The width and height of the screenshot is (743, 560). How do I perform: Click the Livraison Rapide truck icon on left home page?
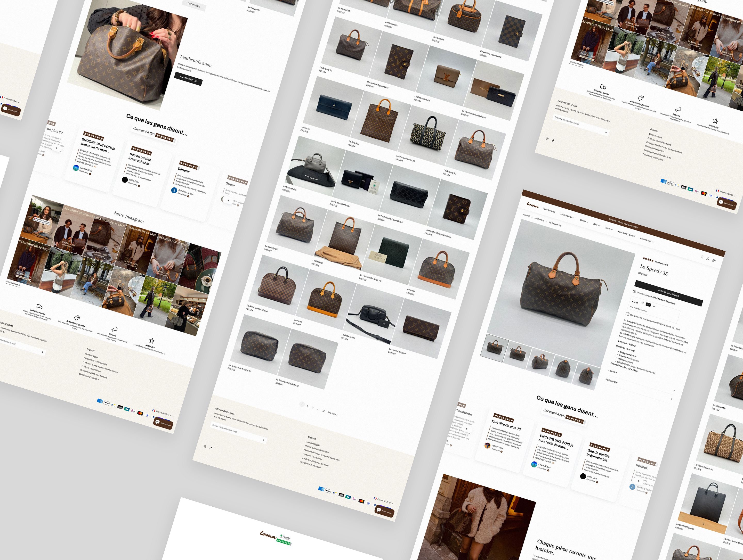(39, 307)
